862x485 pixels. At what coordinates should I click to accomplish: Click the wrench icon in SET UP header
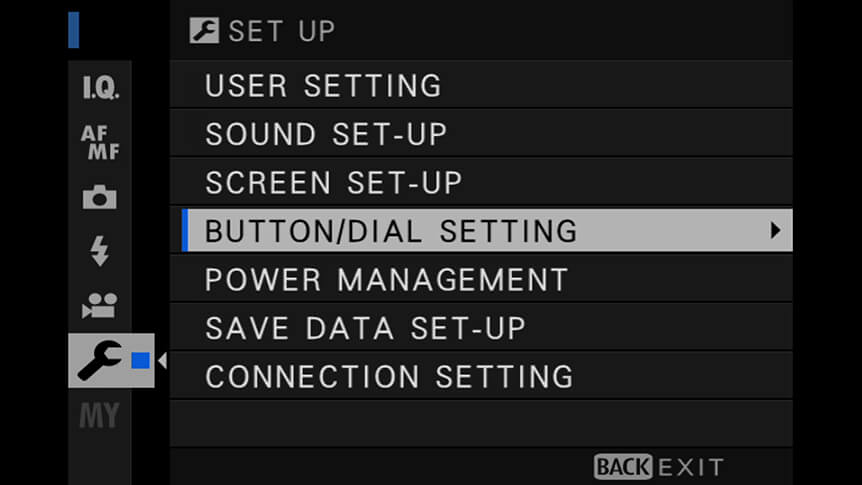pyautogui.click(x=204, y=31)
